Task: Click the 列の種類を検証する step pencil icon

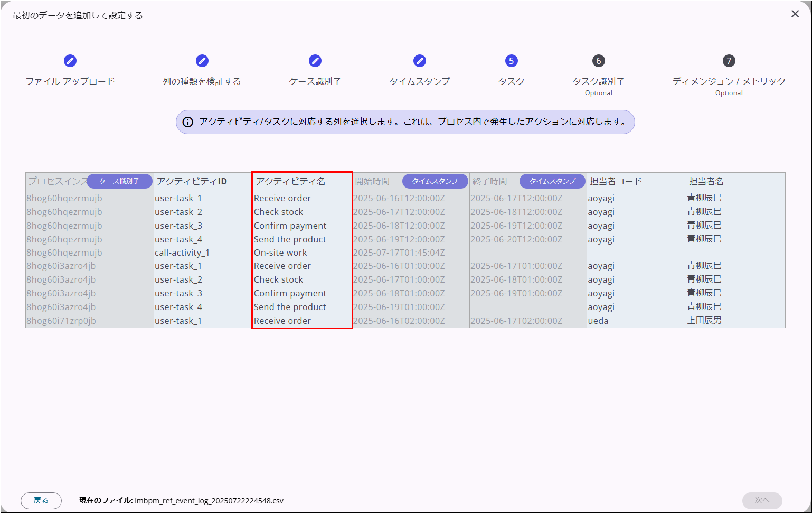Action: coord(202,61)
